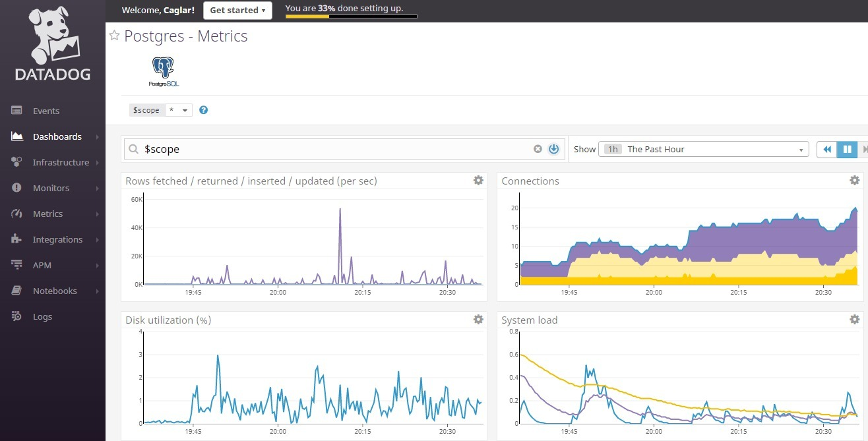Viewport: 868px width, 441px height.
Task: Open the Integrations menu
Action: pyautogui.click(x=57, y=239)
